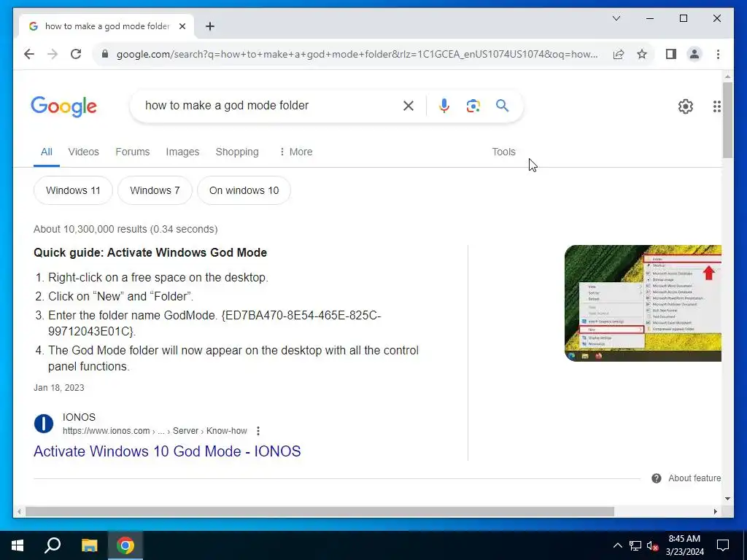Open network status tray icon
The width and height of the screenshot is (747, 560).
coord(635,545)
